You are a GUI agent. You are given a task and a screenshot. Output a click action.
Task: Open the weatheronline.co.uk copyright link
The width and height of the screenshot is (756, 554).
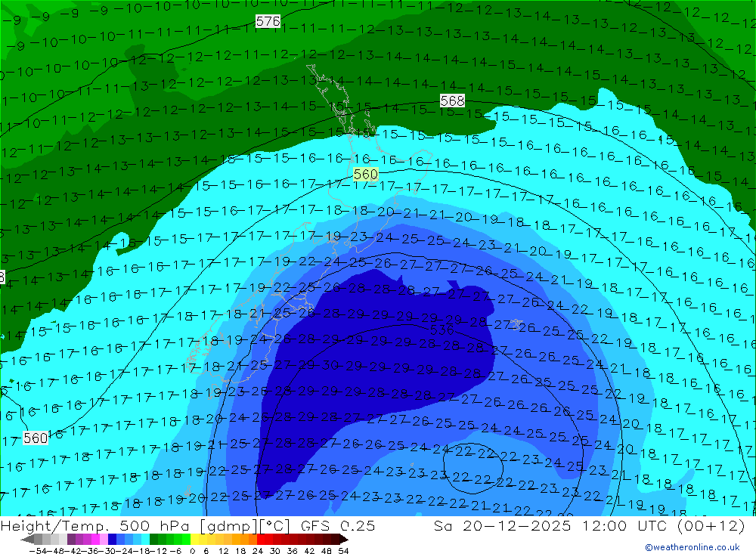(692, 547)
